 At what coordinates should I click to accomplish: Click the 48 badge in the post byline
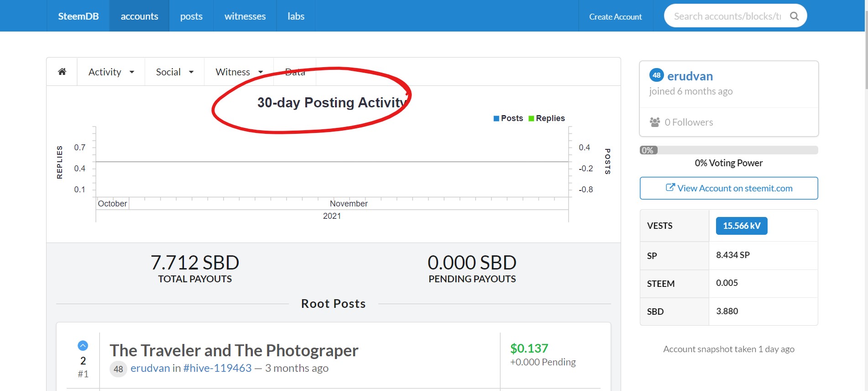pyautogui.click(x=118, y=369)
